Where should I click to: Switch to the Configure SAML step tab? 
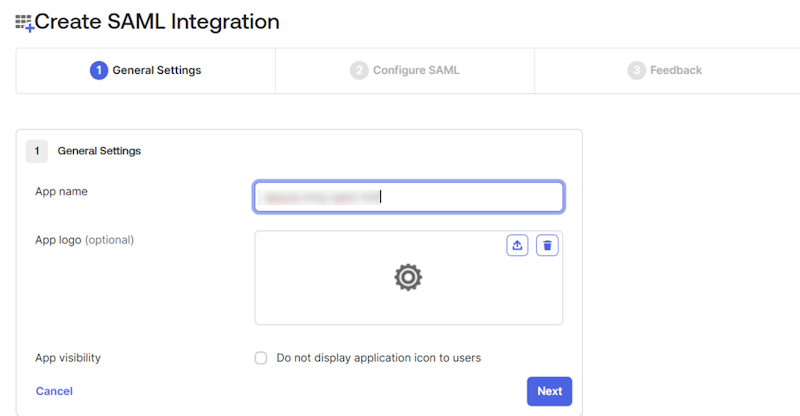405,70
